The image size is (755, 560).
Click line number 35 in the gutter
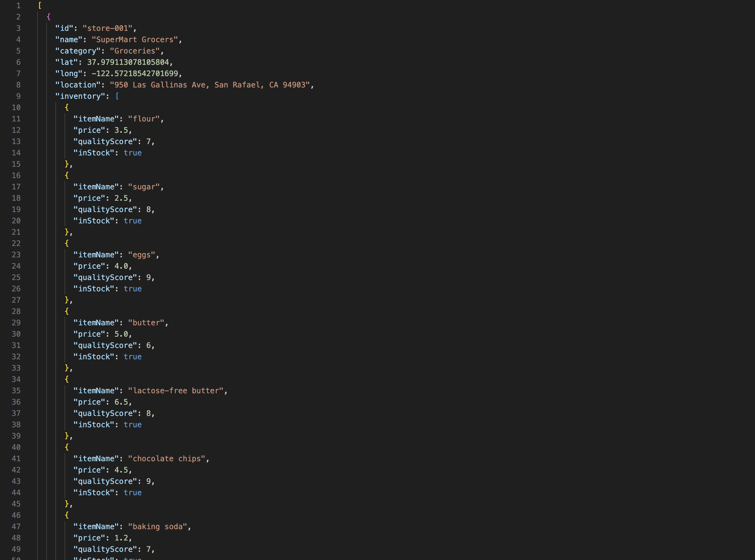[16, 390]
